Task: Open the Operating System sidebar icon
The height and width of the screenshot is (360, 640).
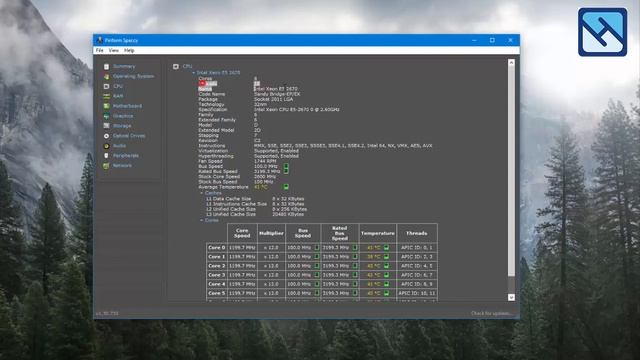Action: pos(107,76)
